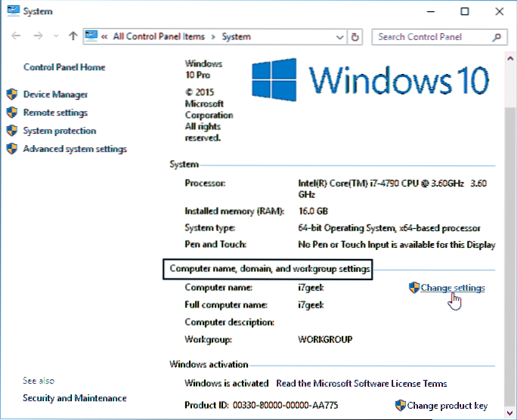Click the Up arrow to parent folder
This screenshot has width=517, height=420.
(x=73, y=36)
